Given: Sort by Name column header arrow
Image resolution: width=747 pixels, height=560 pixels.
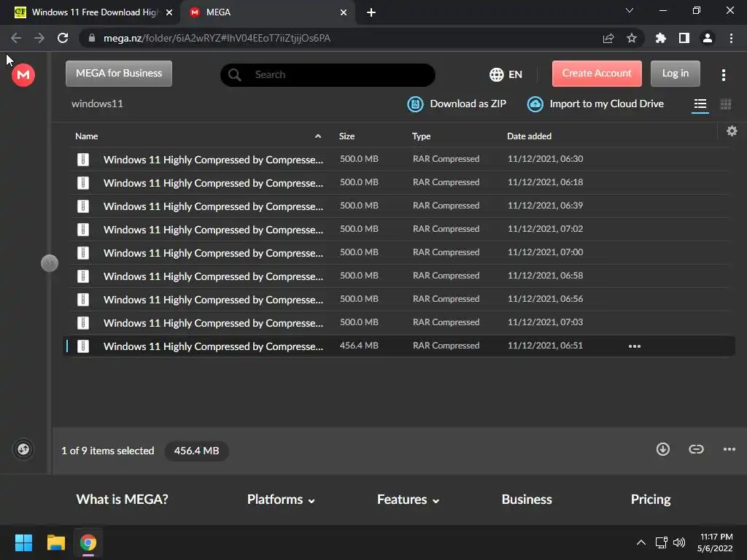Looking at the screenshot, I should [318, 136].
